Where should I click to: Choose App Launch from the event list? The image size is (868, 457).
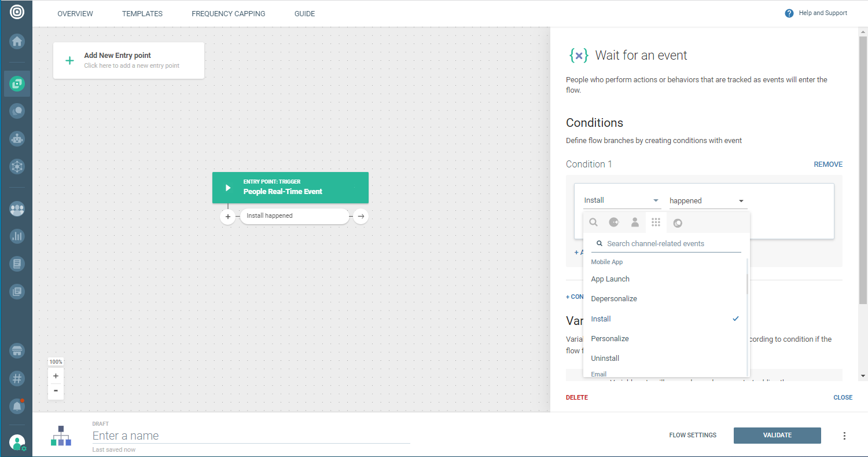tap(610, 279)
